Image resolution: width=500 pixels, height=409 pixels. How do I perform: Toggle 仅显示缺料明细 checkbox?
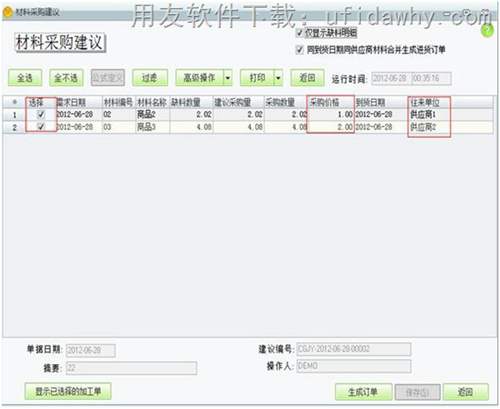coord(299,33)
